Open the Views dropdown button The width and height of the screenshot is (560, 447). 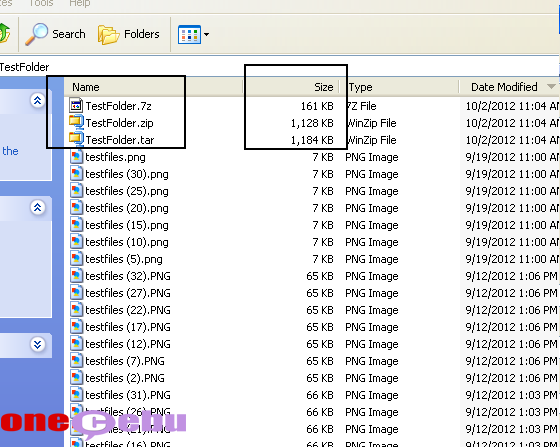tap(194, 34)
